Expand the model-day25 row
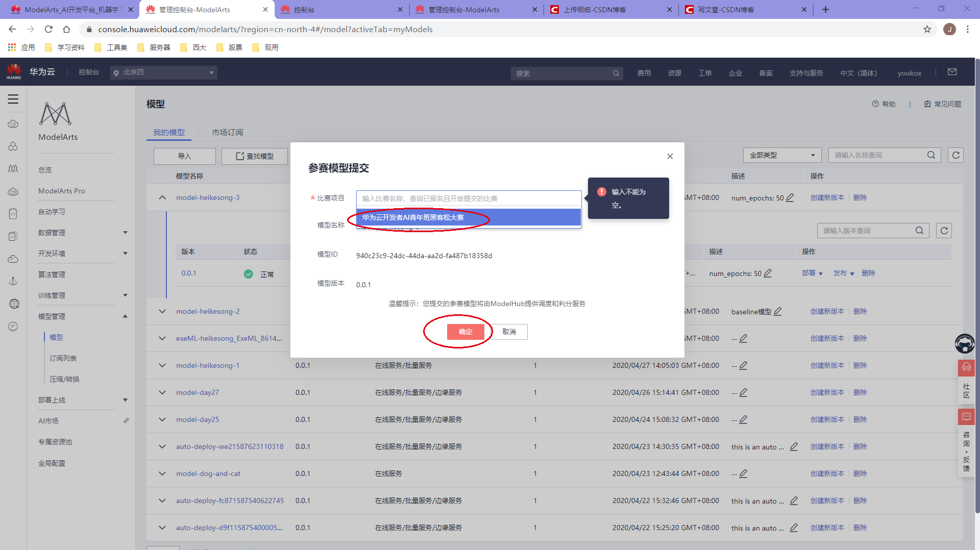980x550 pixels. (162, 419)
